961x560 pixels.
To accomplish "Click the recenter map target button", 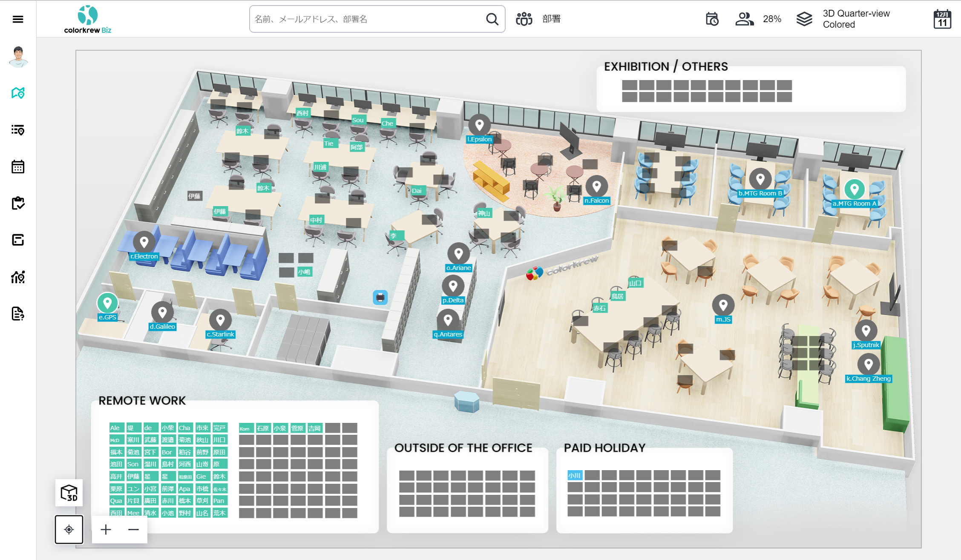I will point(69,529).
